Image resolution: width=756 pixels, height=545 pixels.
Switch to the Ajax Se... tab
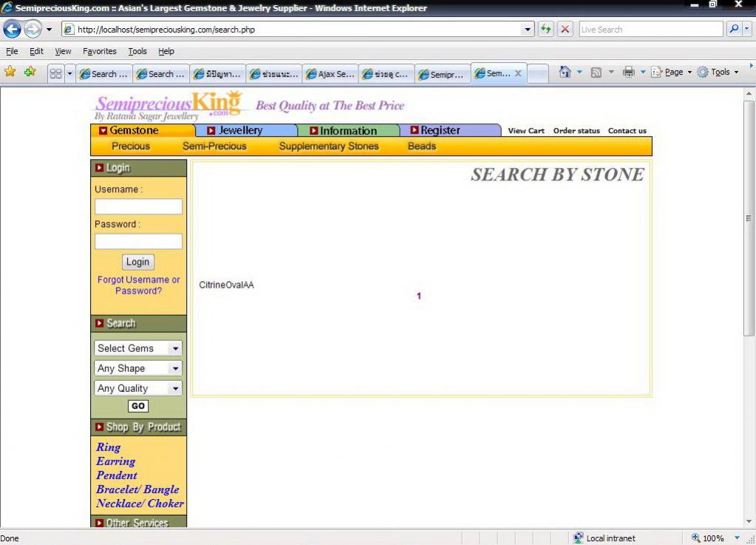coord(331,74)
